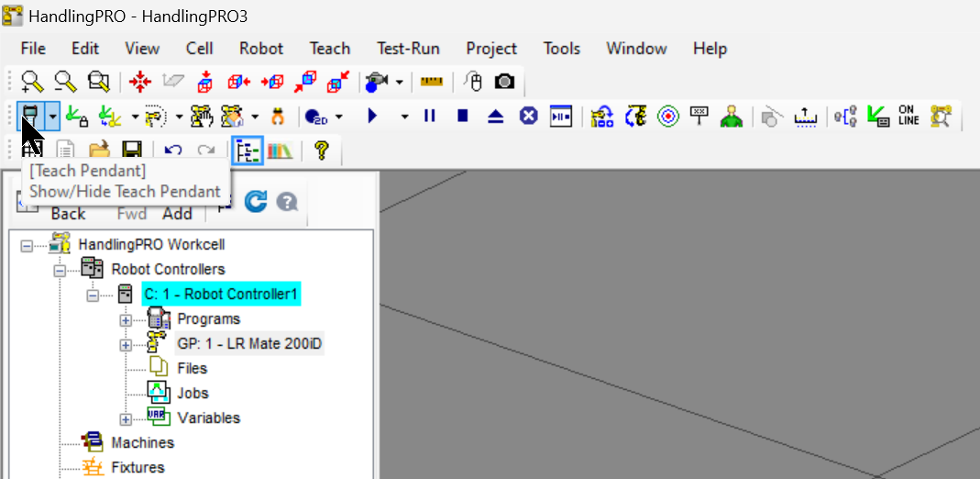Click the sign post XX icon
980x479 pixels.
[699, 115]
